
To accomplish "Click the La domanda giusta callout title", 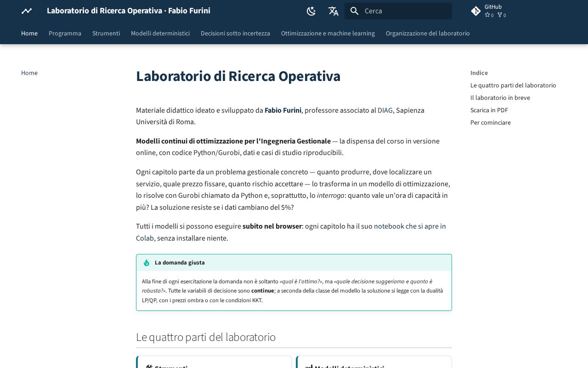I will (x=180, y=263).
